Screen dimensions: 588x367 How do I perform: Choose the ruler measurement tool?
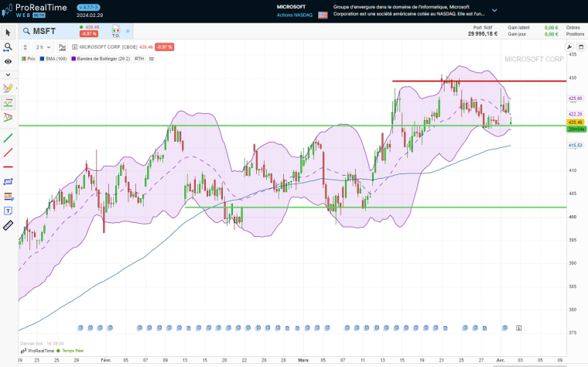[8, 225]
